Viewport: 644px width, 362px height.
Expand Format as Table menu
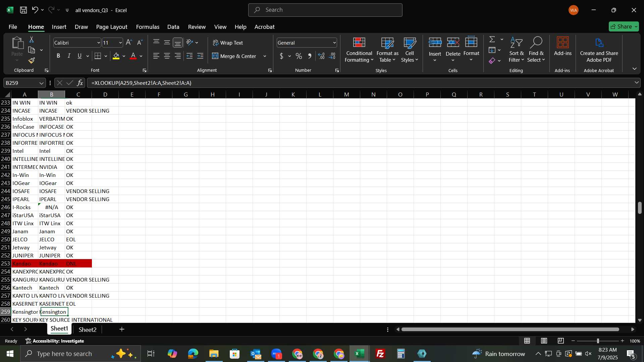click(x=387, y=50)
